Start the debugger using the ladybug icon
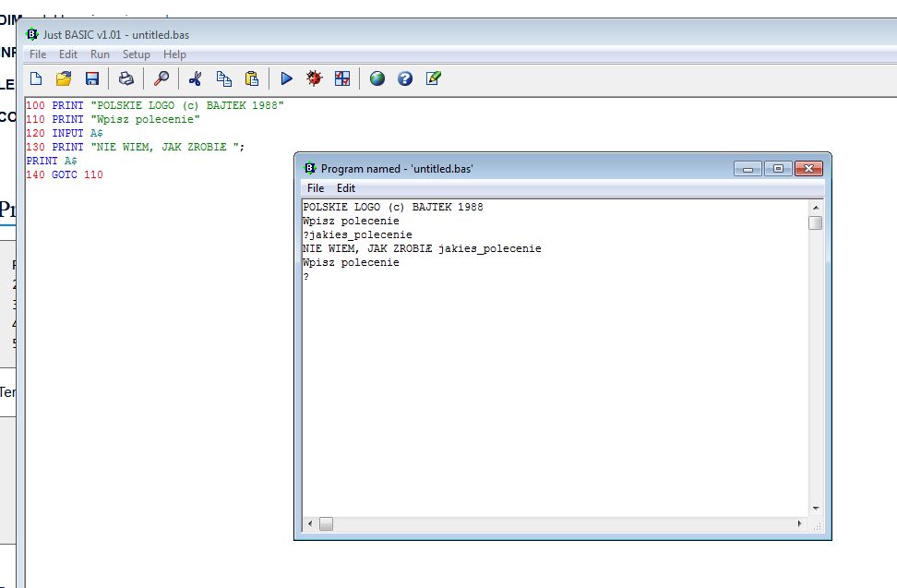Image resolution: width=897 pixels, height=588 pixels. click(x=314, y=78)
